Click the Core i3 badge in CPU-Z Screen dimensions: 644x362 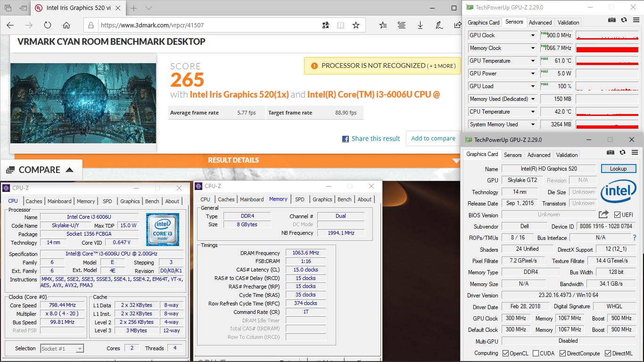click(163, 230)
